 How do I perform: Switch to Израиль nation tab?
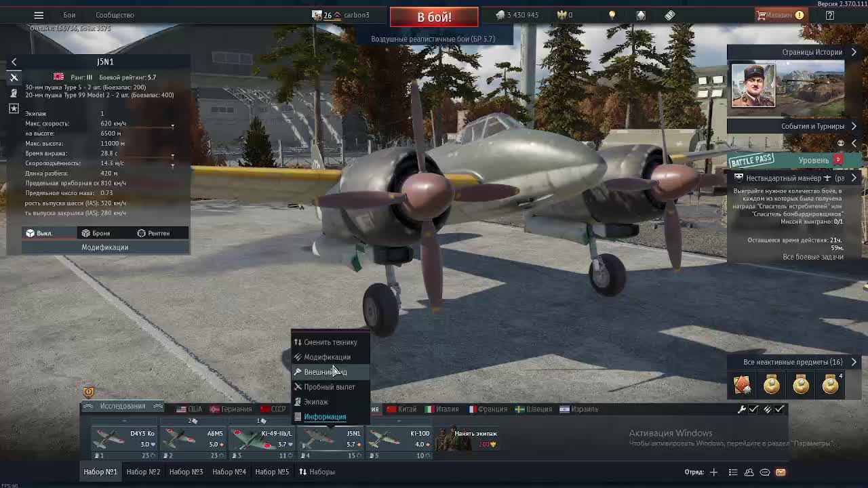tap(578, 409)
